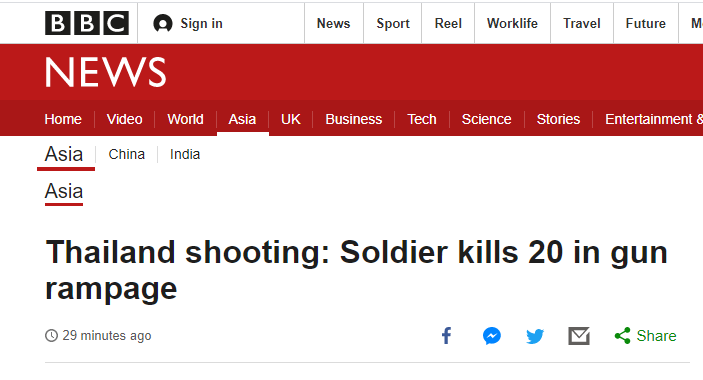
Task: Share article on Twitter
Action: [x=535, y=336]
